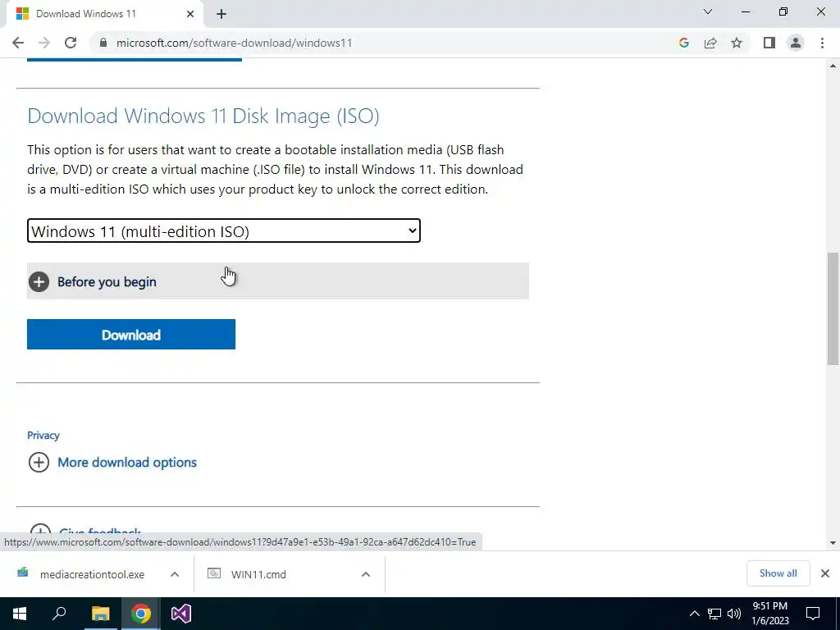
Task: Select the Download Windows 11 tab
Action: (x=104, y=14)
